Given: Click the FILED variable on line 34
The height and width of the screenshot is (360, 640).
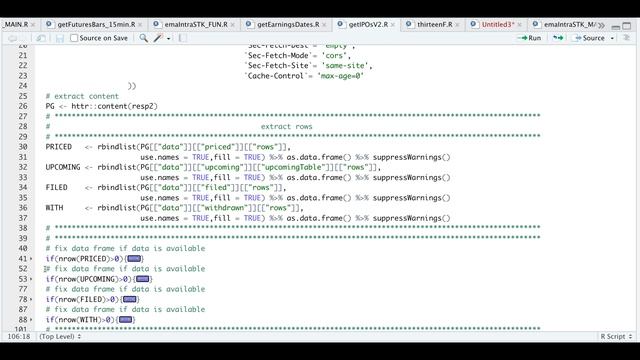Looking at the screenshot, I should (56, 187).
